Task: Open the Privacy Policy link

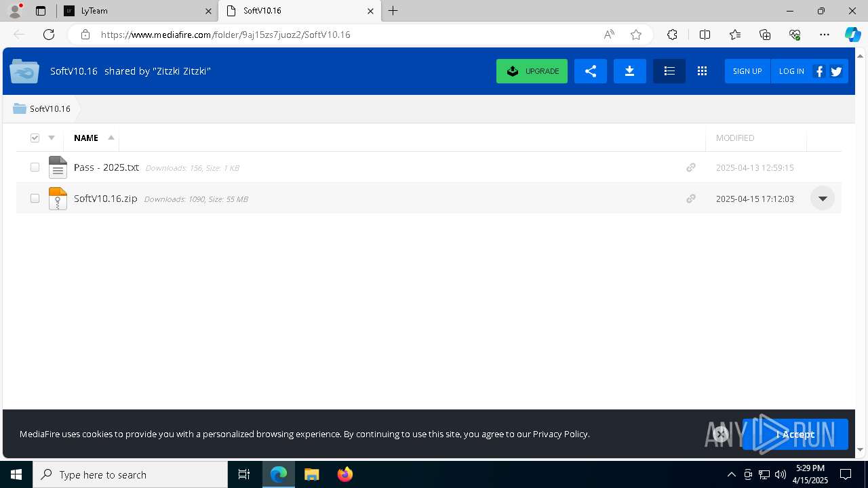Action: pos(560,434)
